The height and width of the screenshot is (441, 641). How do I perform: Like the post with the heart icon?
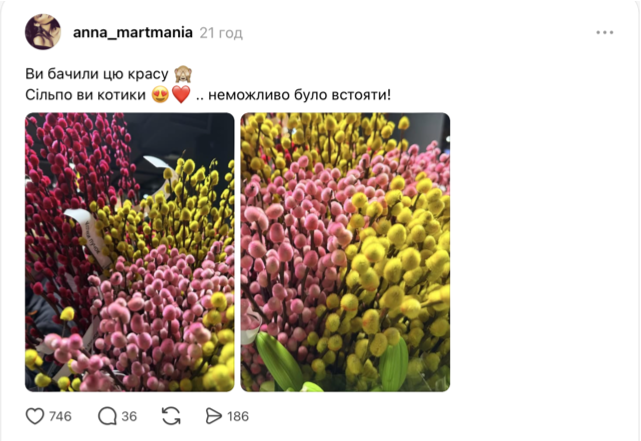[35, 416]
